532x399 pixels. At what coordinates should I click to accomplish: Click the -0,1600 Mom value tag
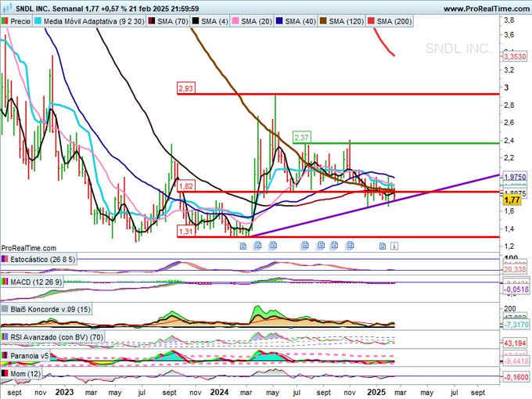click(516, 377)
